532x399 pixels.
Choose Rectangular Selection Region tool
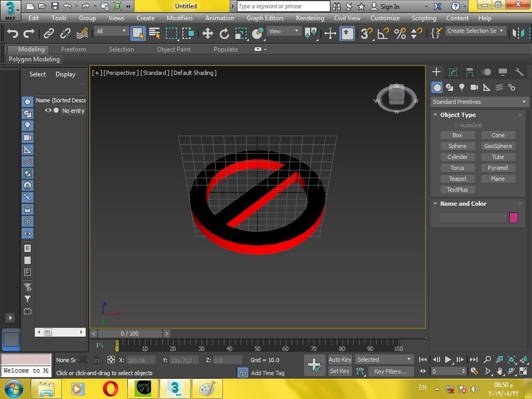click(171, 33)
